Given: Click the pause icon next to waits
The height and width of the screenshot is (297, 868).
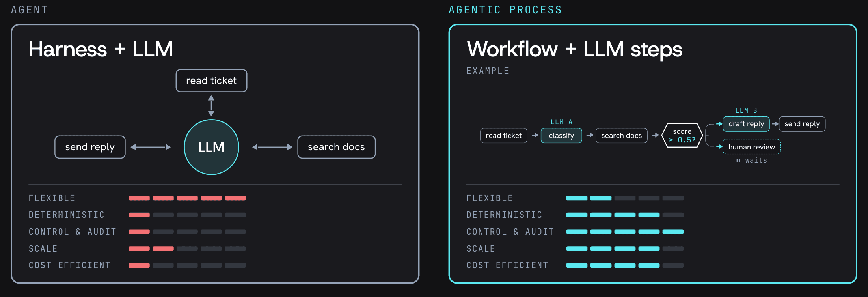Looking at the screenshot, I should point(738,160).
